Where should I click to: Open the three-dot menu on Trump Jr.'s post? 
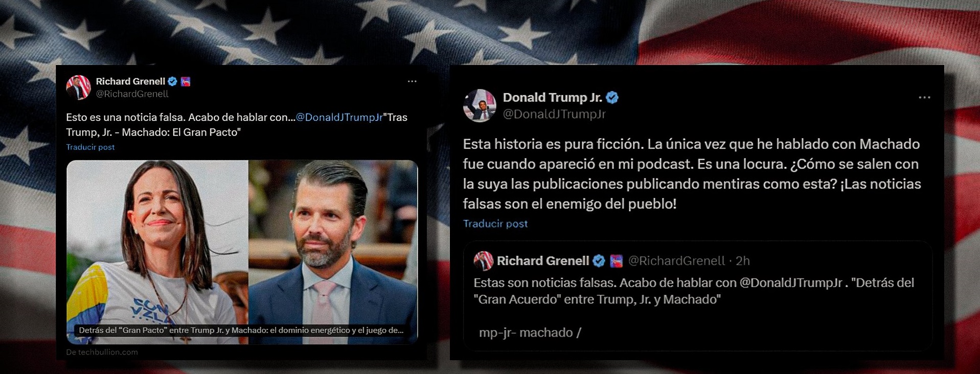pyautogui.click(x=924, y=97)
